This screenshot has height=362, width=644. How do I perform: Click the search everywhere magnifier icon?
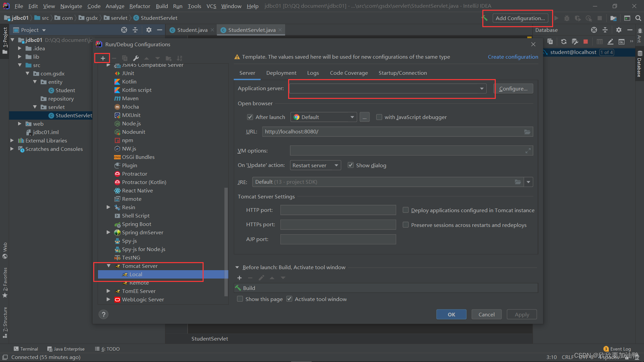(x=638, y=18)
